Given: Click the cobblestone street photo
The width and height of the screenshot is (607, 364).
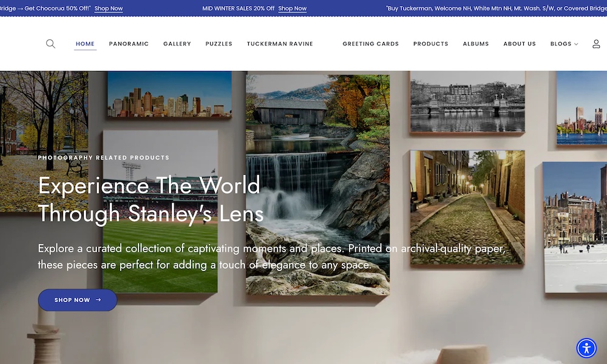Looking at the screenshot, I should [467, 208].
